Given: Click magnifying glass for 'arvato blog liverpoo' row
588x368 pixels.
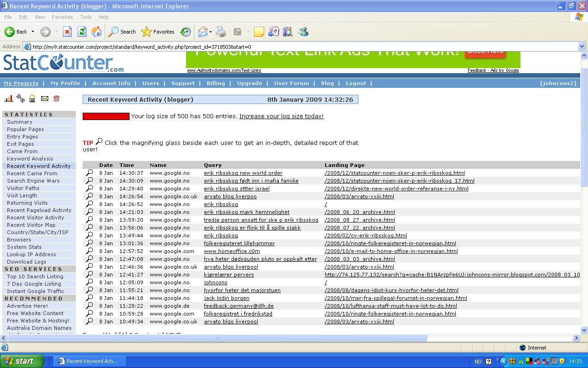Looking at the screenshot, I should pyautogui.click(x=90, y=196).
